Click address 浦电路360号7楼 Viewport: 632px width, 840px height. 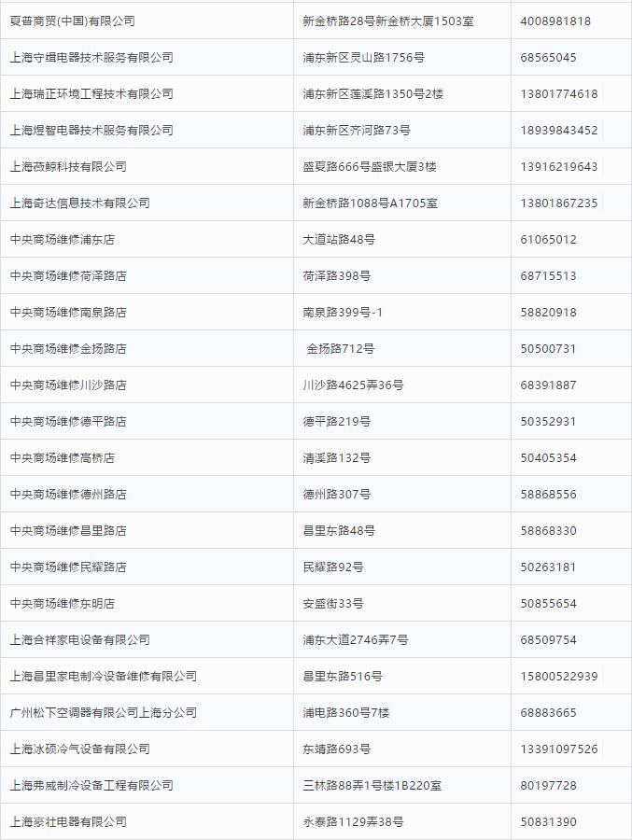tap(345, 713)
